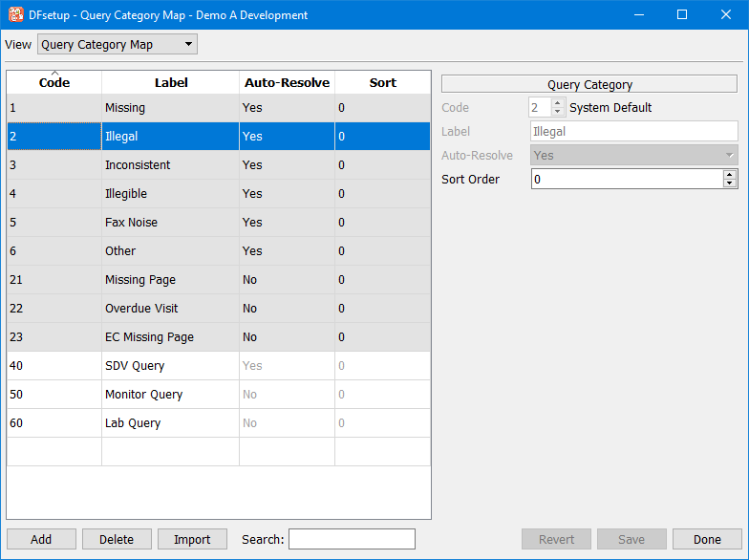Click the Sort column header
The image size is (749, 560).
[382, 83]
